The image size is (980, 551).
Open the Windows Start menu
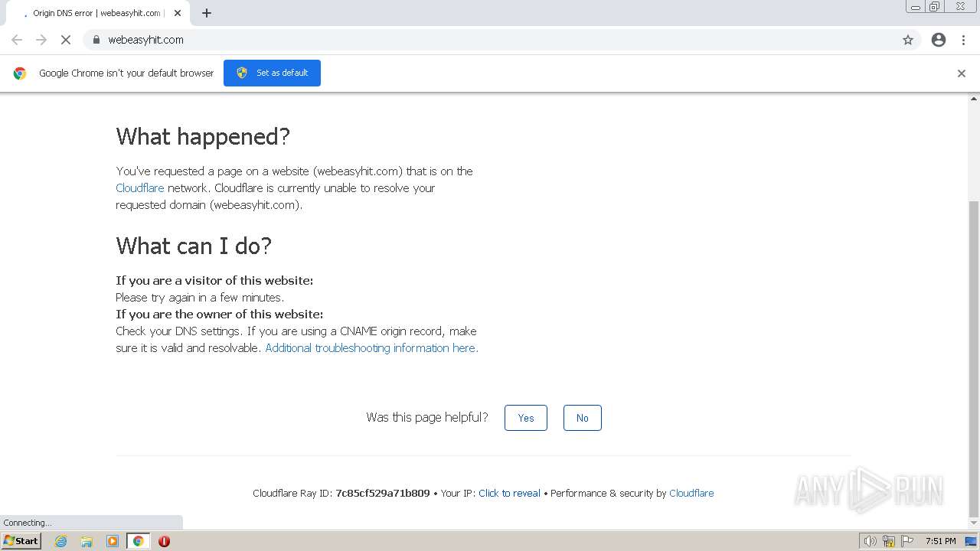pyautogui.click(x=21, y=540)
